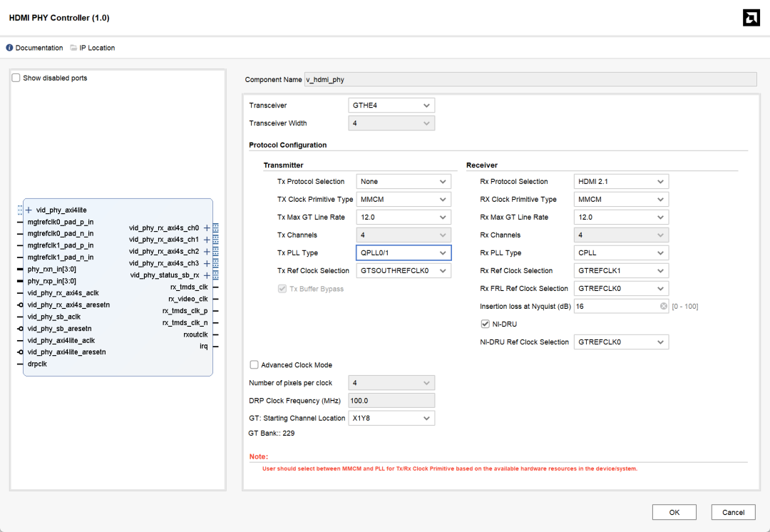This screenshot has height=532, width=770.
Task: Click the Cancel button
Action: pyautogui.click(x=733, y=512)
